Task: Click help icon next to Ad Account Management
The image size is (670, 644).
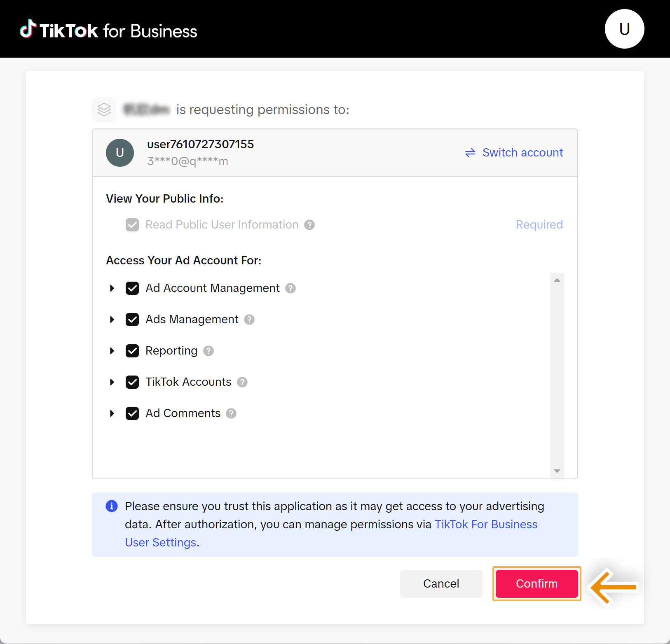Action: pyautogui.click(x=290, y=288)
